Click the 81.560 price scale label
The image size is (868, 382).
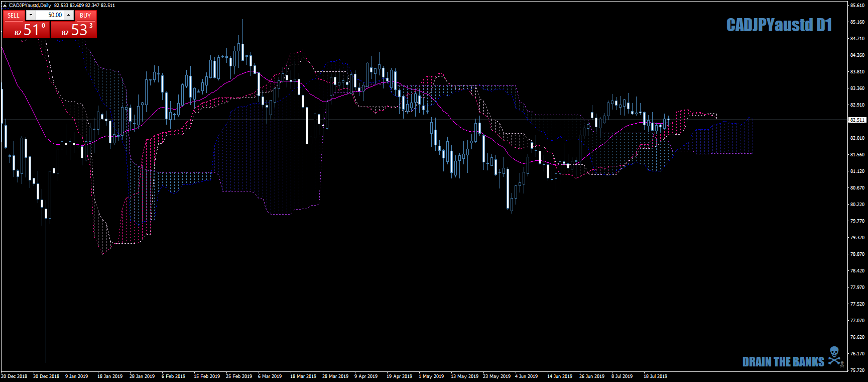(857, 154)
